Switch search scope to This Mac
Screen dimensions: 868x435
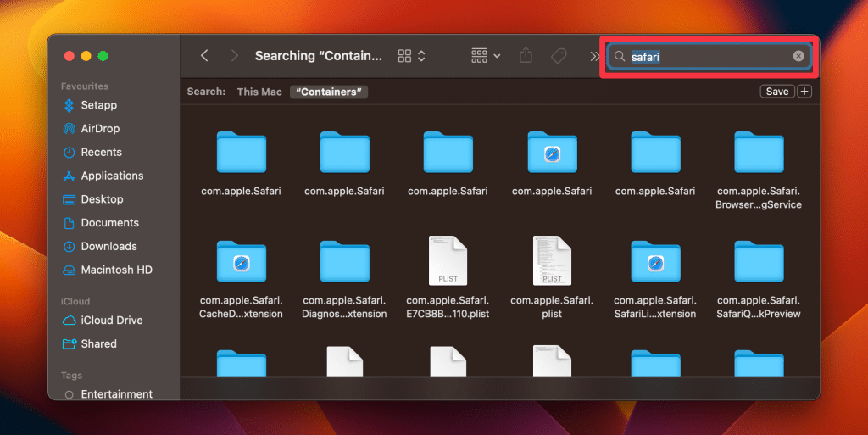[x=259, y=92]
